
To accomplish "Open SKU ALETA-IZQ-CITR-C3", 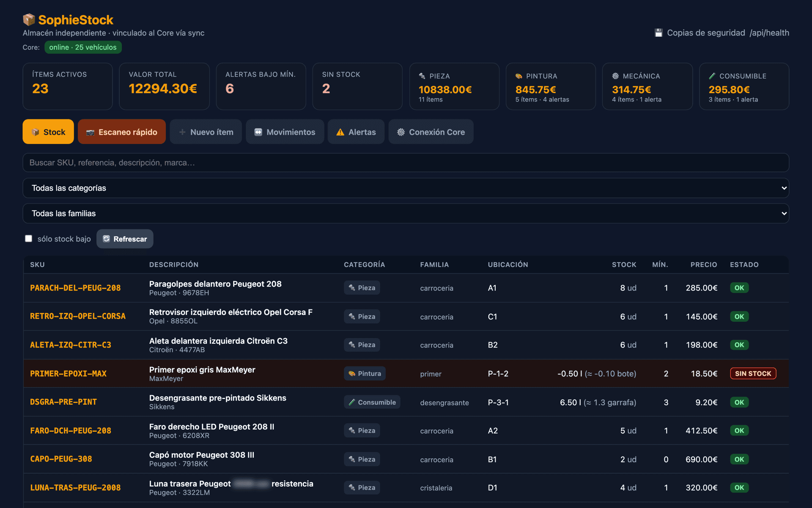I will point(71,345).
